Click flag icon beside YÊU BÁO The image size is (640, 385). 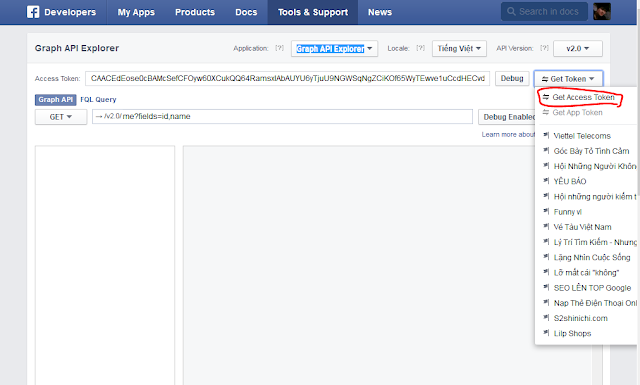(546, 180)
